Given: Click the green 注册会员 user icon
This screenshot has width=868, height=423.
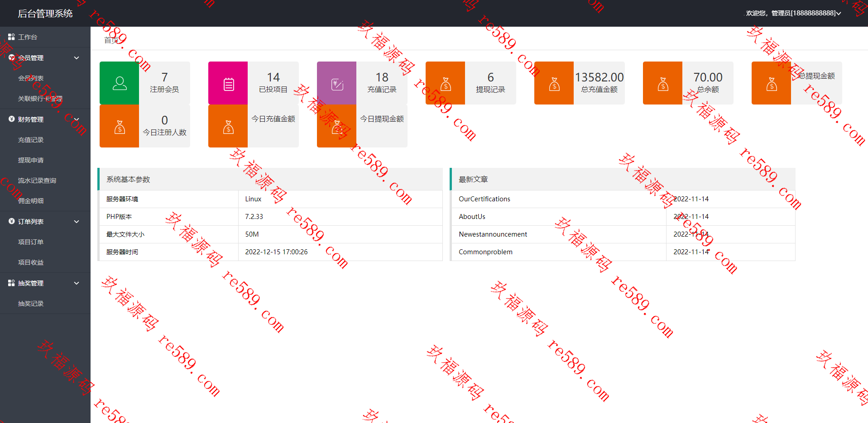Looking at the screenshot, I should [x=120, y=83].
